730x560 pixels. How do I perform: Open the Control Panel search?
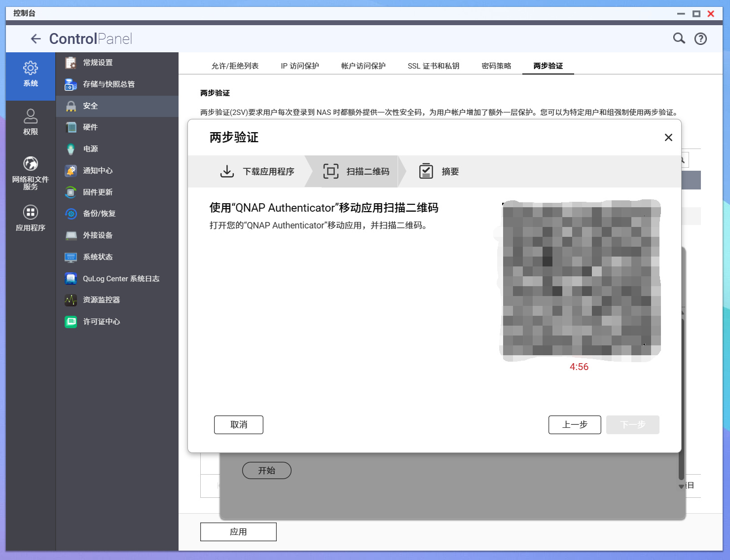click(679, 38)
